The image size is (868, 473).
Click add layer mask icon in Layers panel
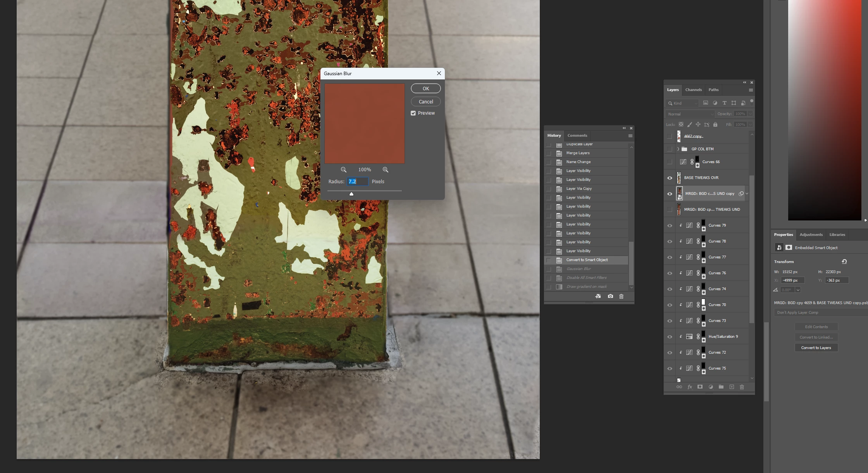coord(700,387)
